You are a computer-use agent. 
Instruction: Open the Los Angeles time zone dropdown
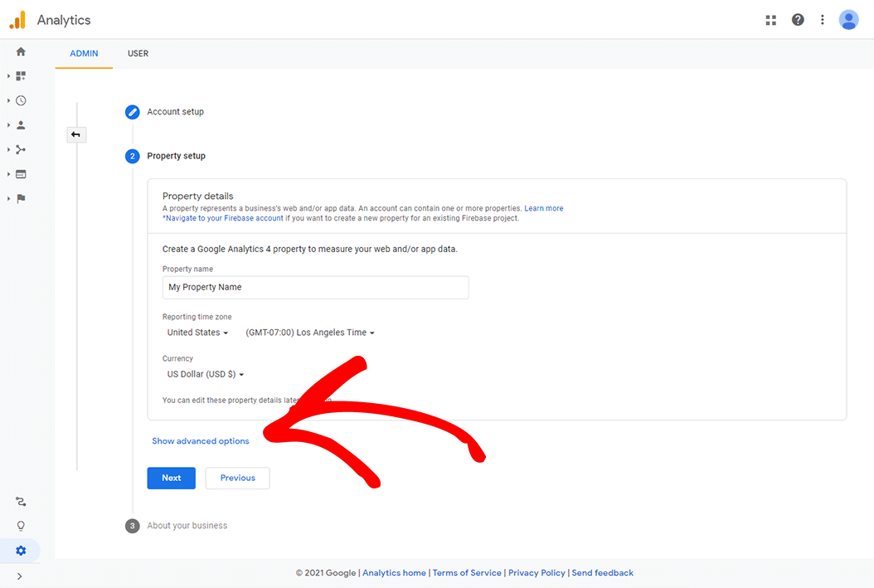pos(308,332)
